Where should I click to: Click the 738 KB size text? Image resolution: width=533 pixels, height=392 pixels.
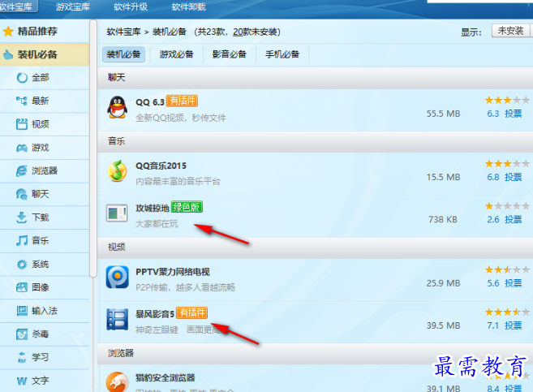[x=443, y=220]
